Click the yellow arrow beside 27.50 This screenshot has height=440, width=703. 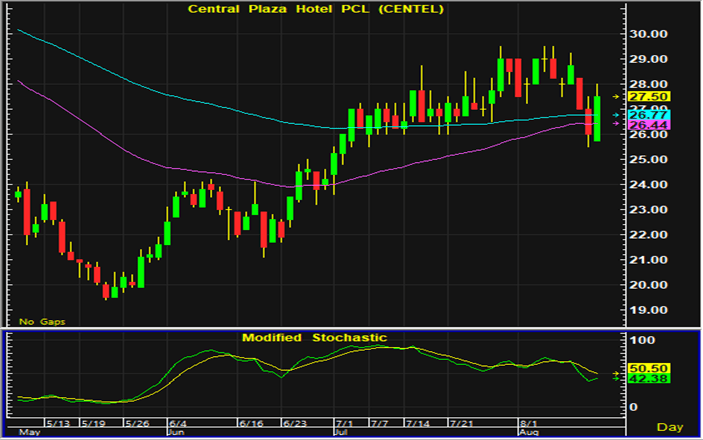pyautogui.click(x=615, y=97)
